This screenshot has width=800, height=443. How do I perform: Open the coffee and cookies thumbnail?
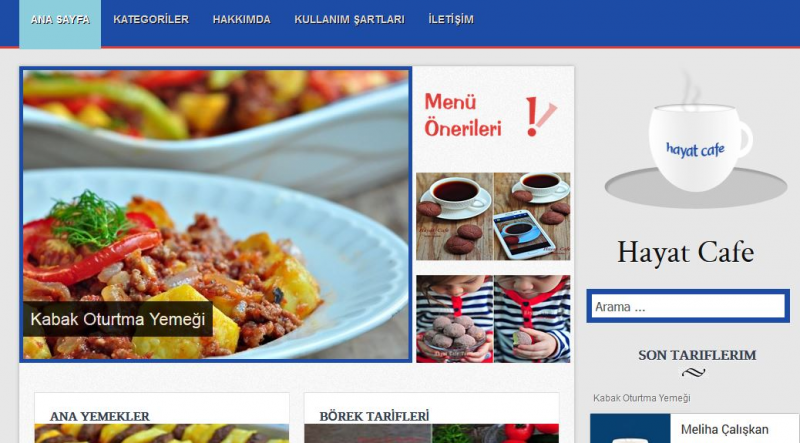click(x=454, y=216)
